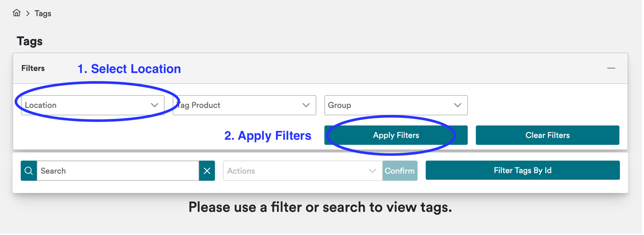Focus the Search text field

coord(117,171)
